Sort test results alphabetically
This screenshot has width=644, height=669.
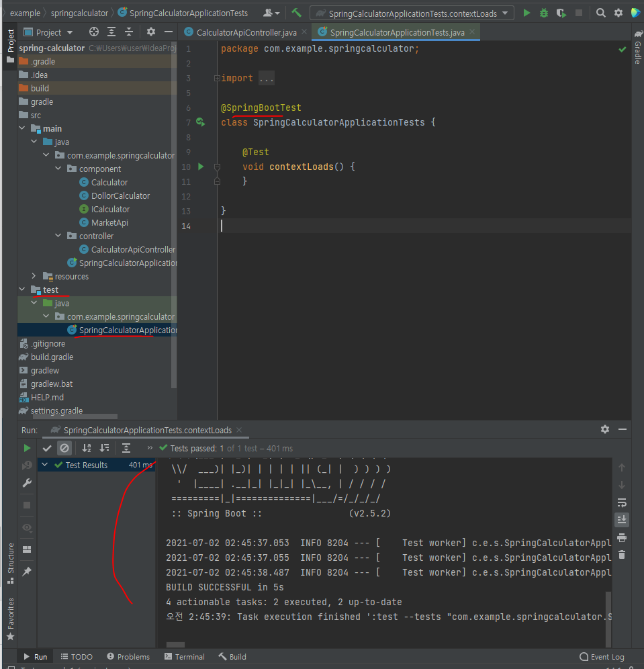pos(86,447)
